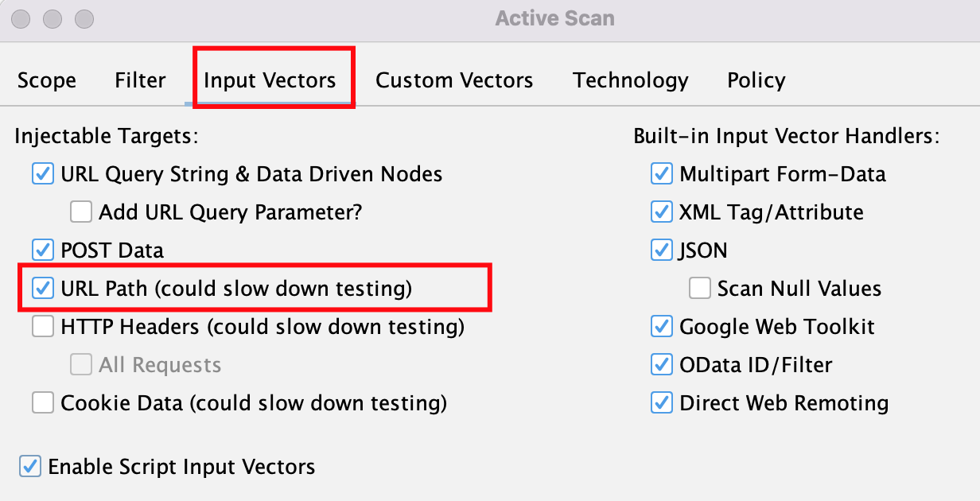Viewport: 980px width, 501px height.
Task: Select the Input Vectors tab
Action: [x=270, y=80]
